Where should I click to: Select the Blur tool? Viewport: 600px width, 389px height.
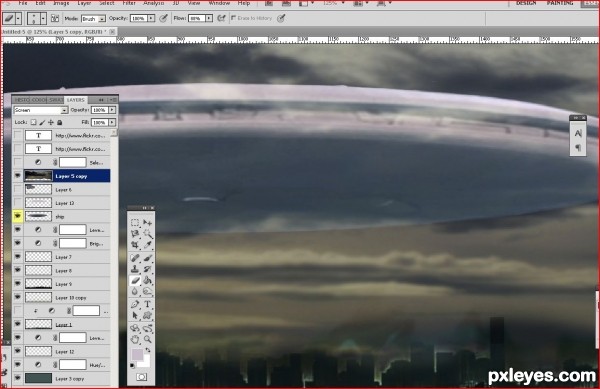(135, 292)
